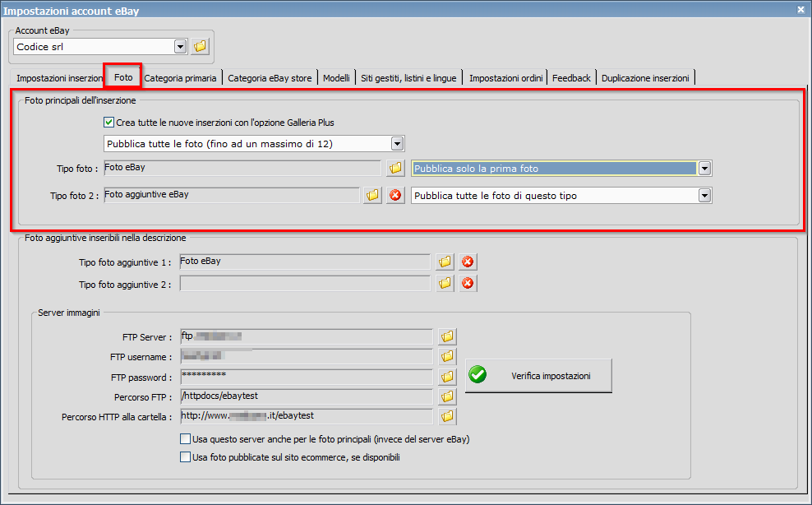
Task: Switch to Impostazioni inserzioni tab
Action: [58, 78]
